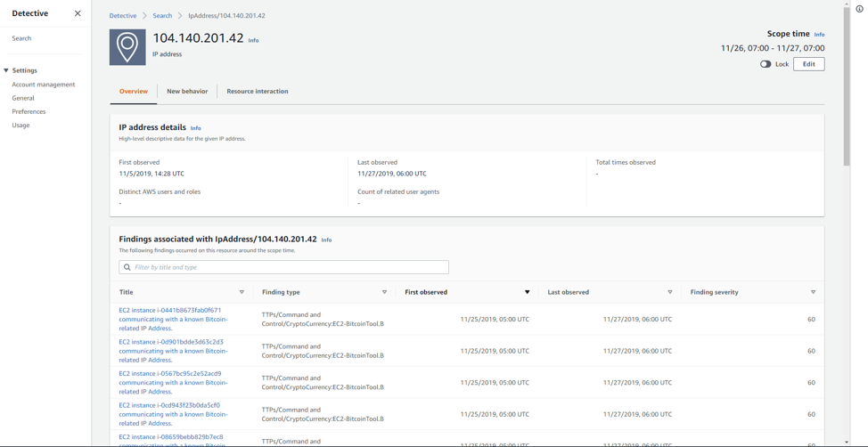This screenshot has width=868, height=447.
Task: Close the Detective navigation panel
Action: coord(78,13)
